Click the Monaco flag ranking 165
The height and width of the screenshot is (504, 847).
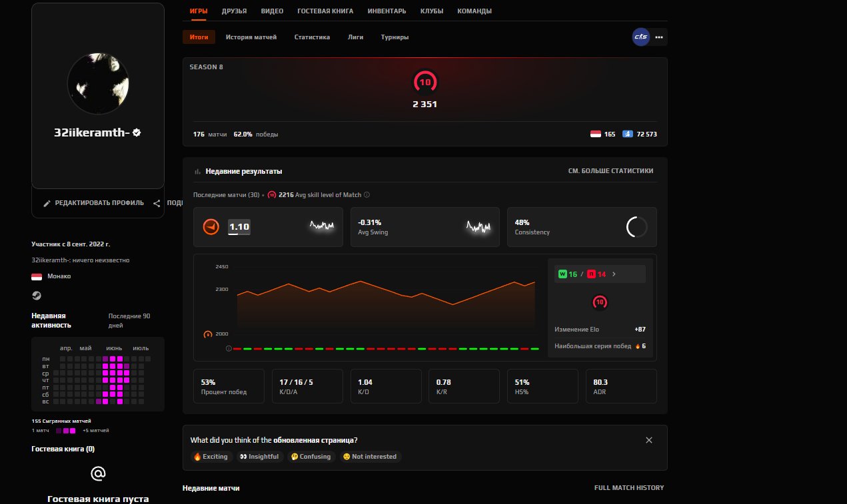click(596, 134)
